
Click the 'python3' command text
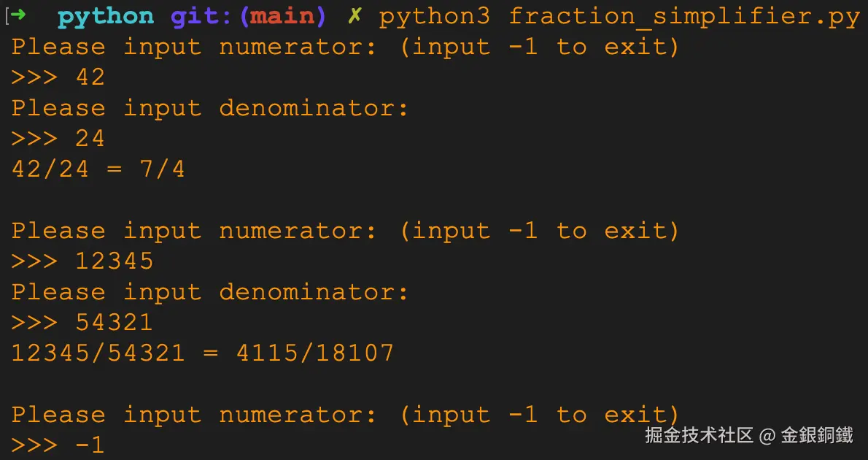click(x=435, y=18)
